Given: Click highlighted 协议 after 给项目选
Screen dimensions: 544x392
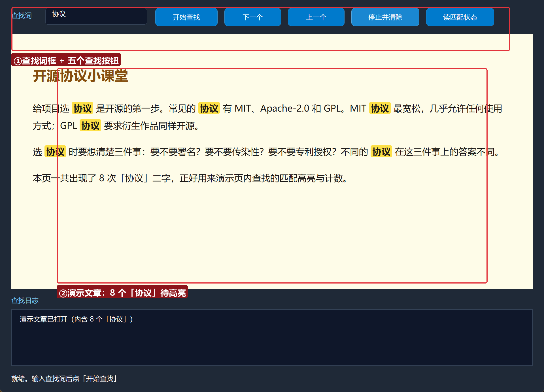Looking at the screenshot, I should point(82,108).
